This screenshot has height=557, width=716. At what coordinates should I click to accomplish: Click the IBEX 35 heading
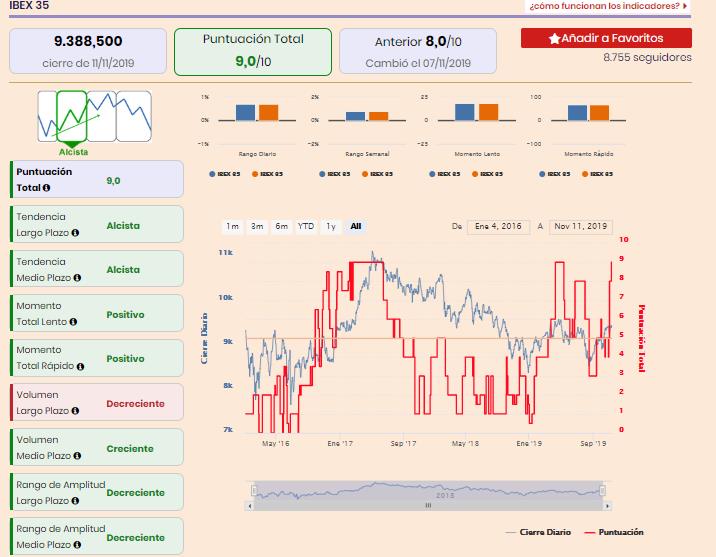29,5
